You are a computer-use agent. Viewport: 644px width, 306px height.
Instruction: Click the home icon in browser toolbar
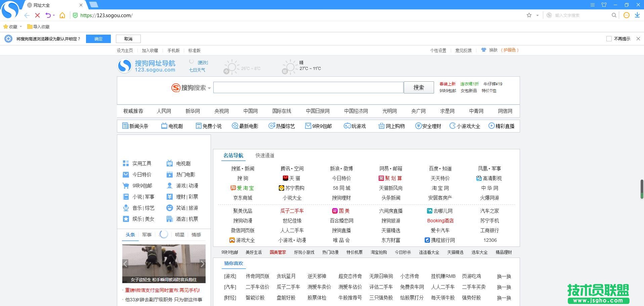[62, 15]
